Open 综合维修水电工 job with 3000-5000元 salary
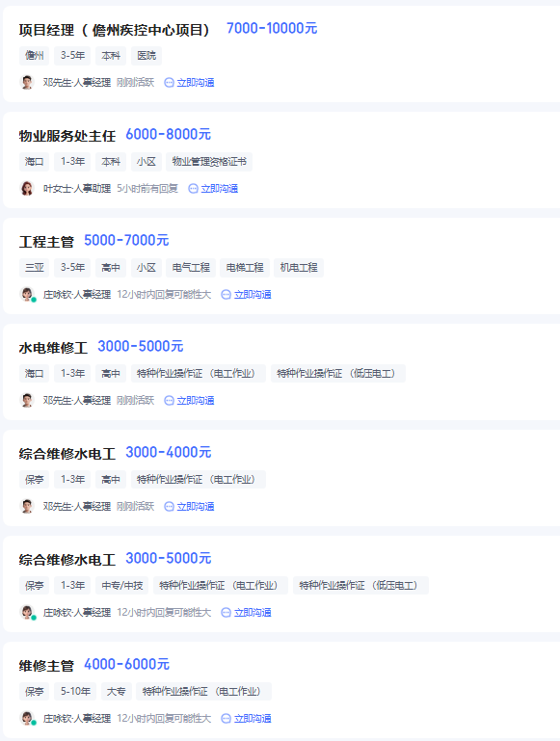Screen dimensions: 560x741 pos(67,560)
